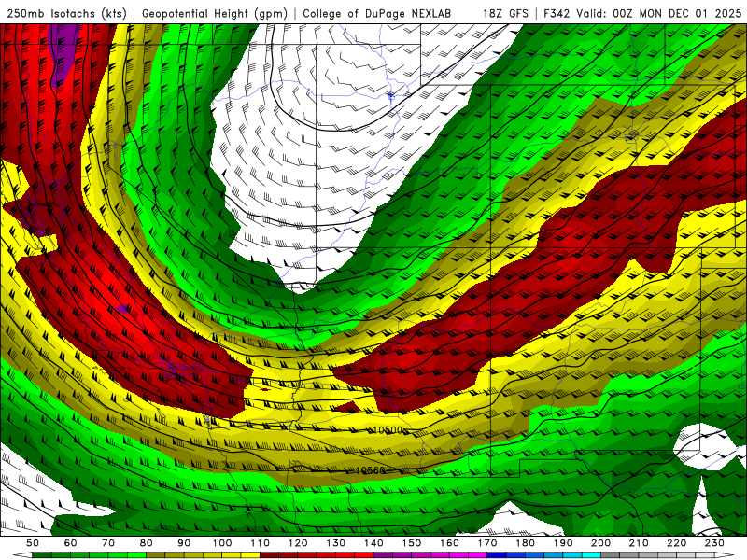Click the '10500' height contour label
This screenshot has width=747, height=560.
pos(388,430)
